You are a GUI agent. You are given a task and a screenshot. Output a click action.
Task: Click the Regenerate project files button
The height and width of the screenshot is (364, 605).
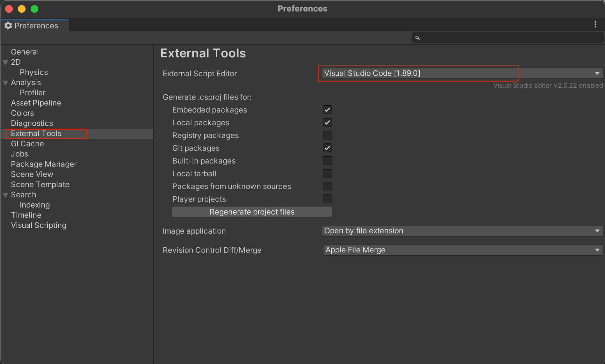click(x=252, y=212)
